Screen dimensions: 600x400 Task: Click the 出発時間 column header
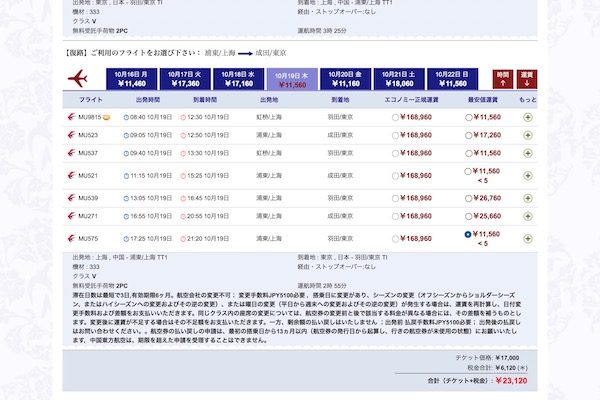coord(148,100)
